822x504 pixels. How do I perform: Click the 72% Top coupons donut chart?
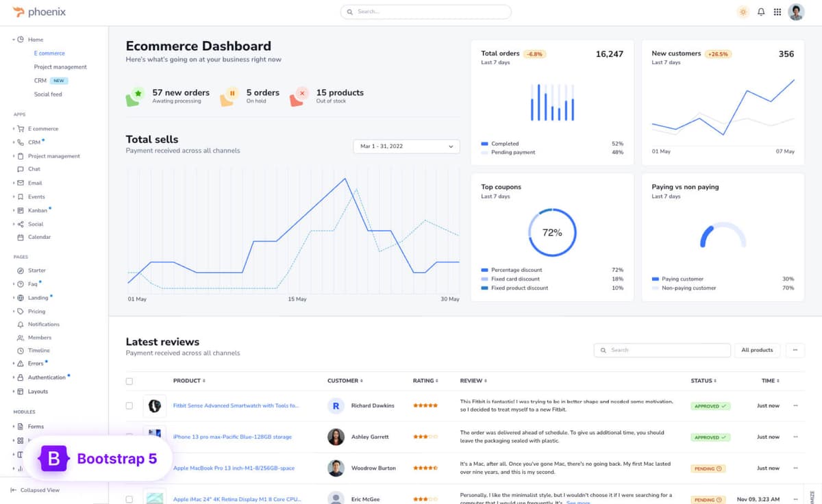[552, 233]
